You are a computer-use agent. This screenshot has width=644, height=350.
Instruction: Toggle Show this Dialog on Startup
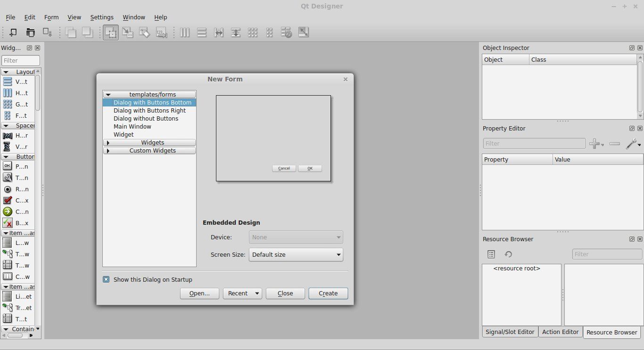coord(106,279)
